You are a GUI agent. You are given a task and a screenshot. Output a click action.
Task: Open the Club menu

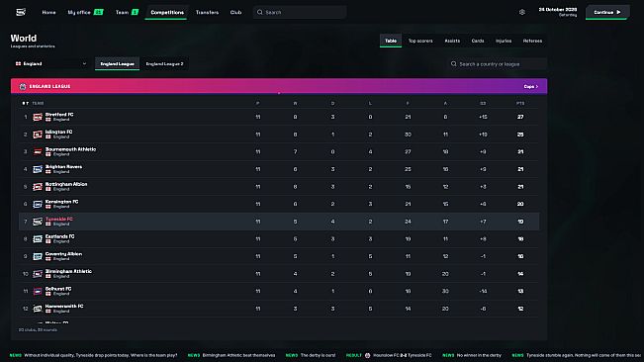(235, 12)
